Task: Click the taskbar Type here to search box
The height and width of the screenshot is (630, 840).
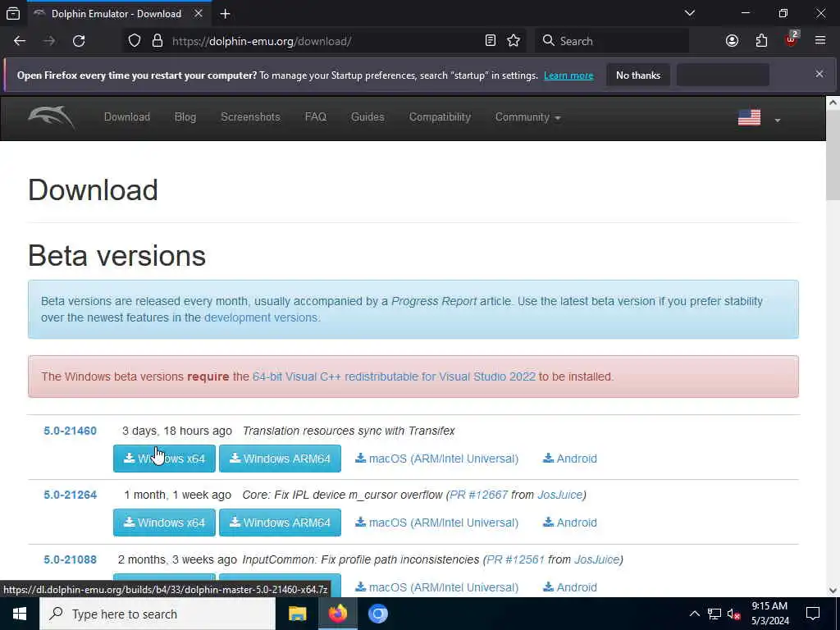Action: tap(157, 614)
